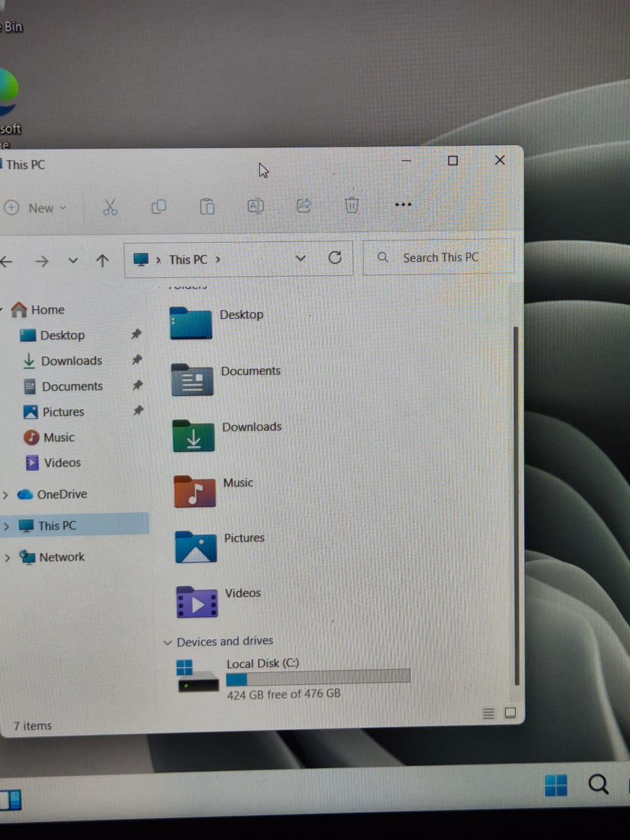Expand the chevron before This PC in breadcrumb

[x=159, y=260]
